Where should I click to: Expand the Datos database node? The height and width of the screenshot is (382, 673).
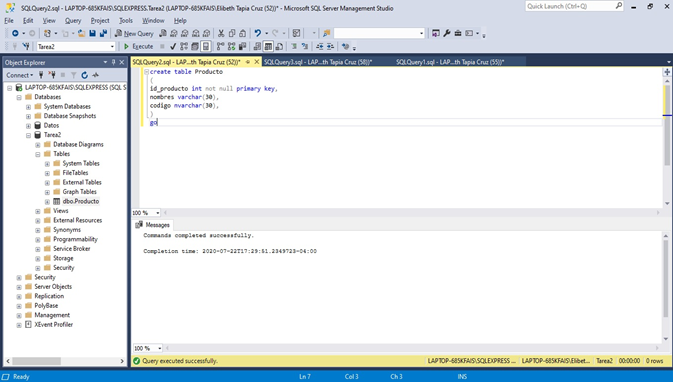tap(28, 126)
